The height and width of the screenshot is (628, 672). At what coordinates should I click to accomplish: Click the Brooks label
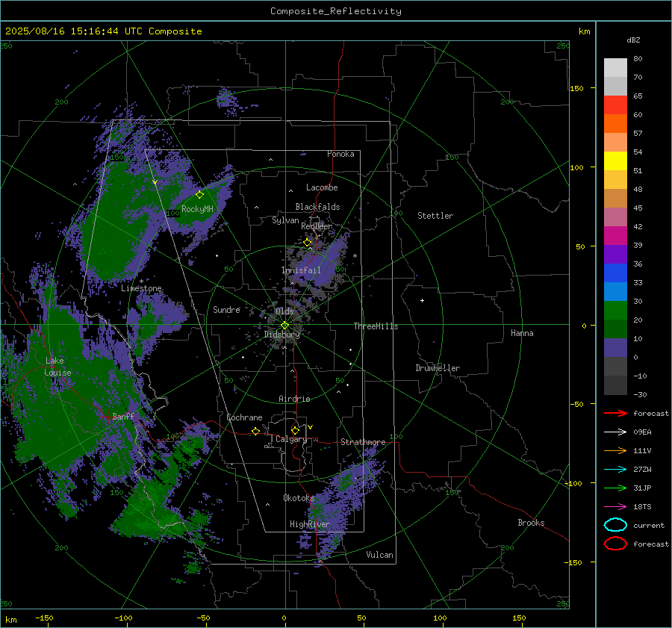tap(531, 523)
